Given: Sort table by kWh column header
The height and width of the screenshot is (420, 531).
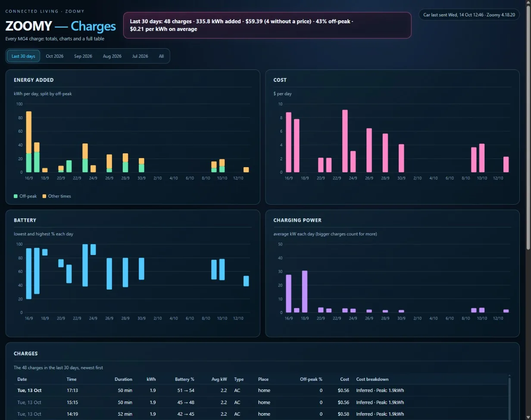Looking at the screenshot, I should (x=151, y=379).
